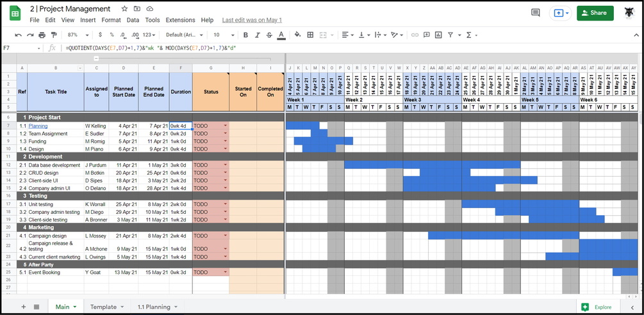
Task: Open Event Booking status TODO dropdown
Action: pyautogui.click(x=225, y=272)
